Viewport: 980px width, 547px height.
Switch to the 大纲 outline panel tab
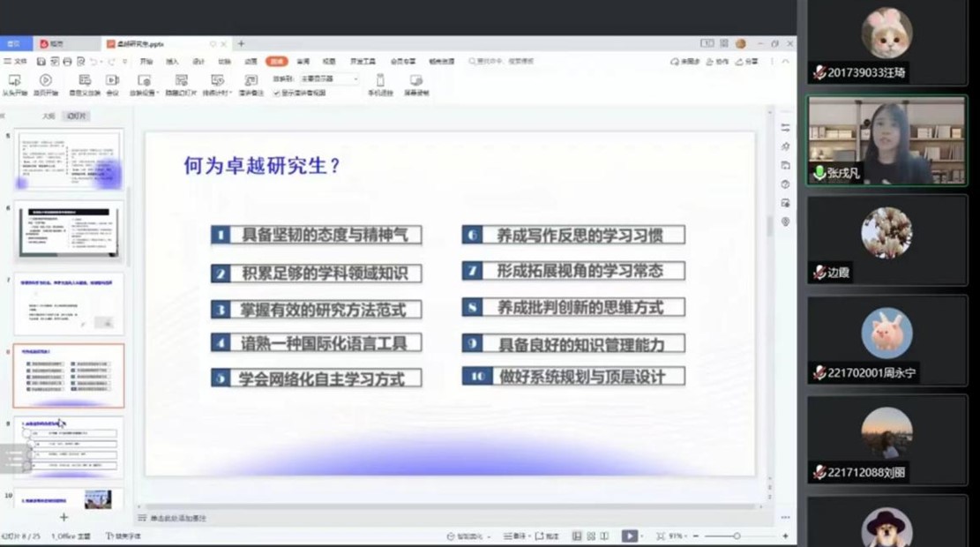click(49, 116)
